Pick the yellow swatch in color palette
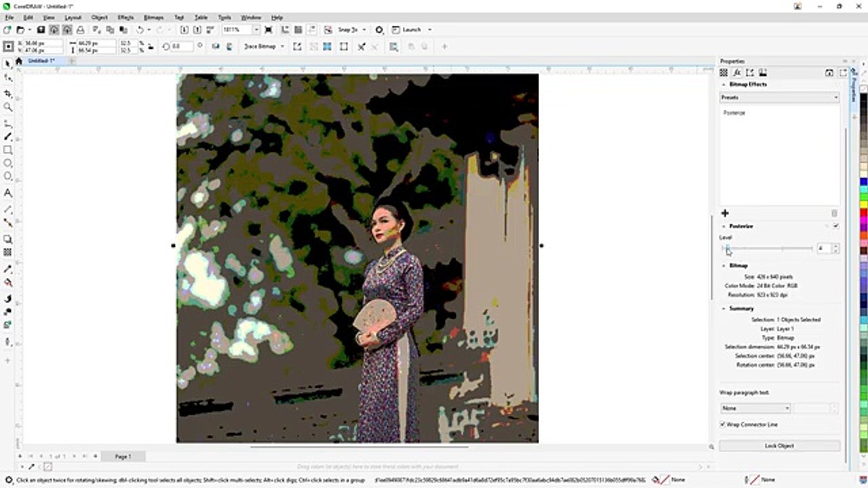The width and height of the screenshot is (868, 488). 864,205
